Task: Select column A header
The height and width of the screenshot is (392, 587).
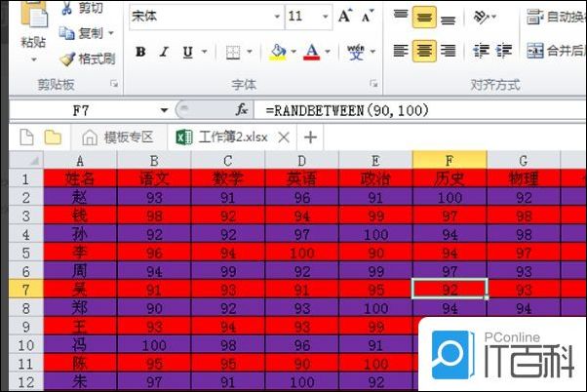Action: [80, 161]
